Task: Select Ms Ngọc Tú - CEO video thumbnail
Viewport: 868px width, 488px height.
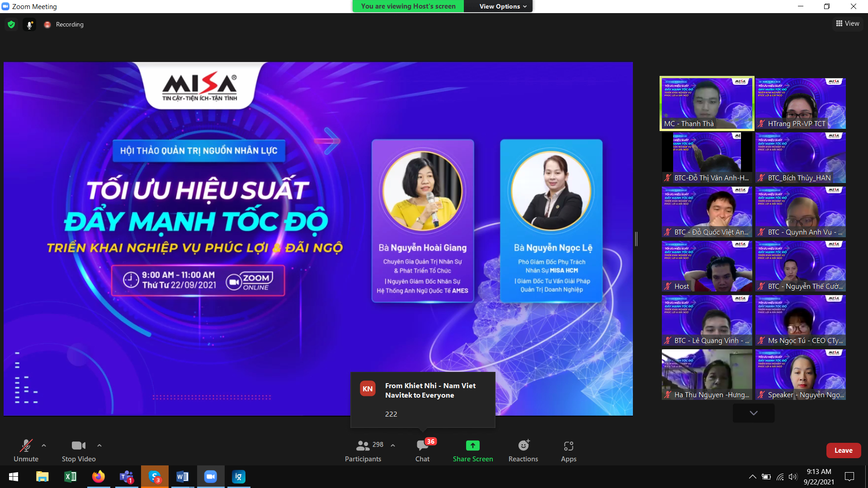Action: [801, 320]
